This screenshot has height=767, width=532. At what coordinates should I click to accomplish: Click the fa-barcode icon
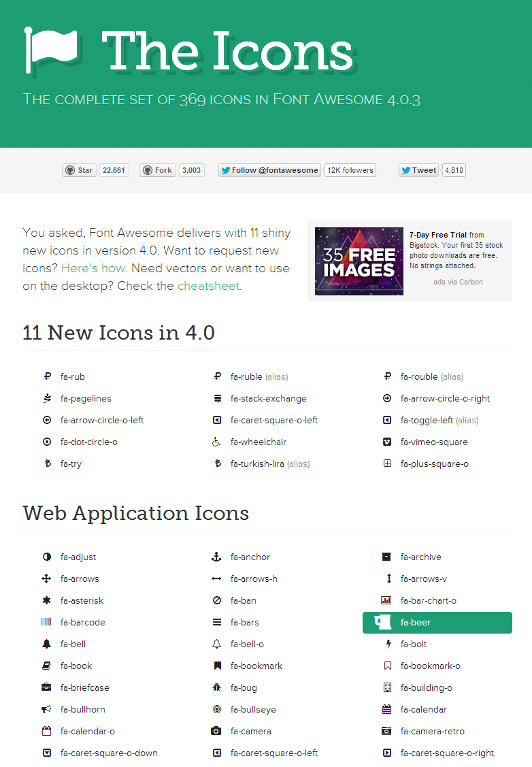(x=46, y=622)
